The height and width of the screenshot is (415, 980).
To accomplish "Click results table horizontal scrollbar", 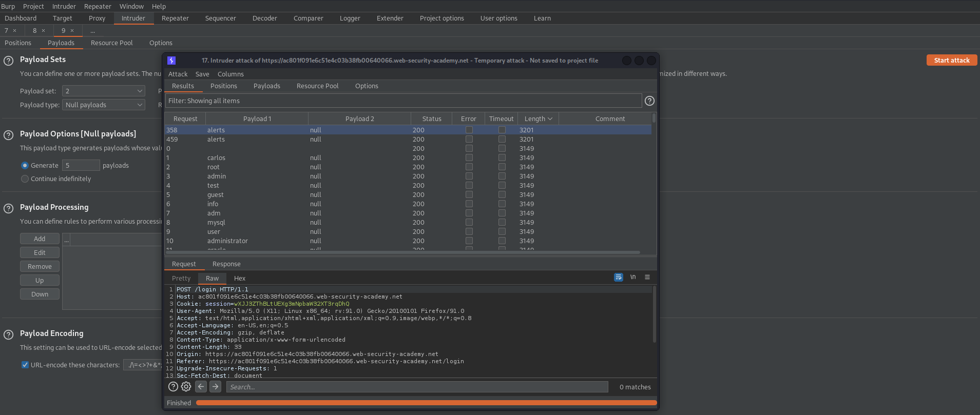I will 403,252.
